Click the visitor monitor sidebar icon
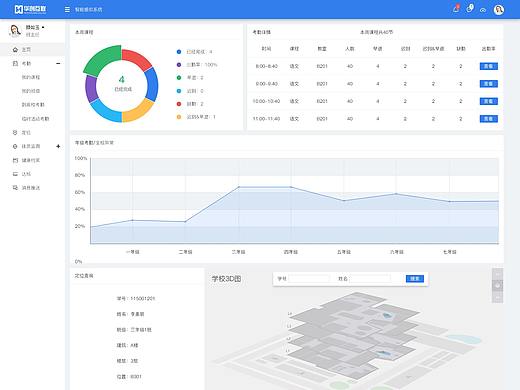 click(x=15, y=174)
